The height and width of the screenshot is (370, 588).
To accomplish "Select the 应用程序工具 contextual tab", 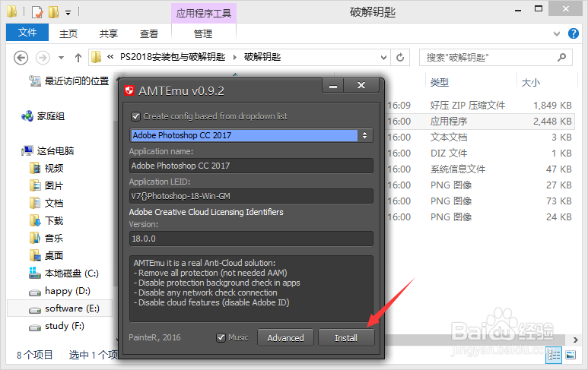I will [x=204, y=14].
